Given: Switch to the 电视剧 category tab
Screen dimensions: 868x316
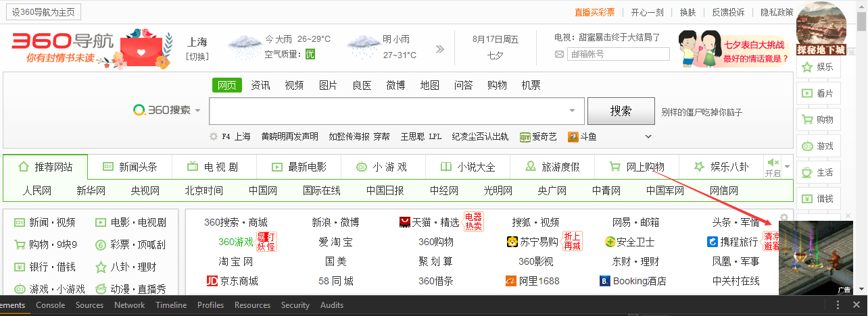Looking at the screenshot, I should (214, 167).
